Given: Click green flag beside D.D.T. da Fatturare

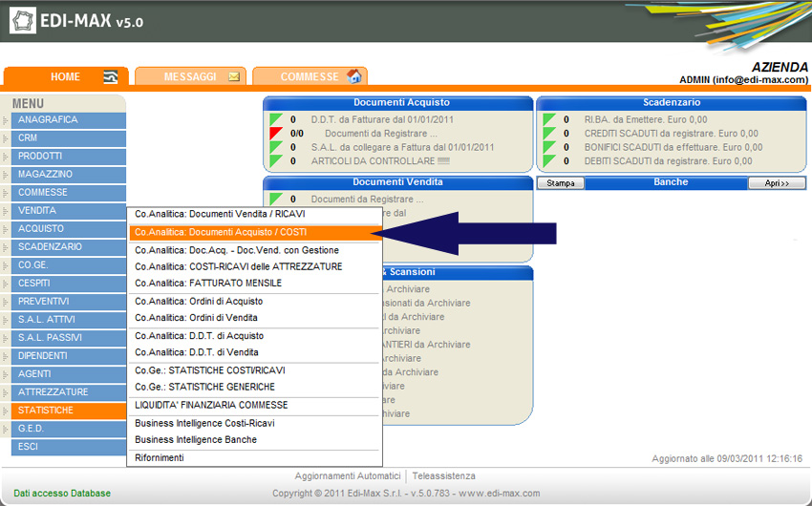Looking at the screenshot, I should coord(276,119).
